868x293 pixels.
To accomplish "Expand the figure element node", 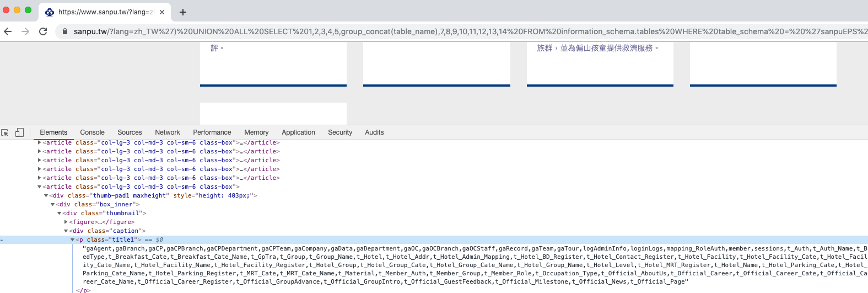I will coord(66,222).
